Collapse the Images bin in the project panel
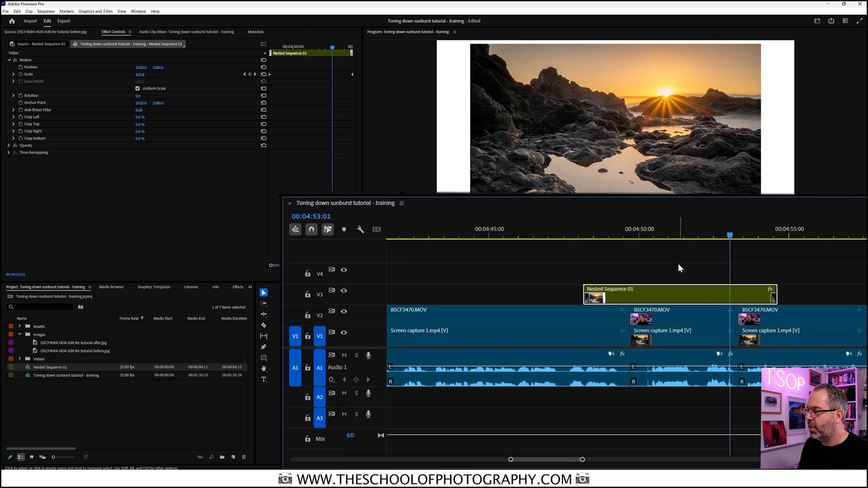This screenshot has height=488, width=868. coord(20,334)
